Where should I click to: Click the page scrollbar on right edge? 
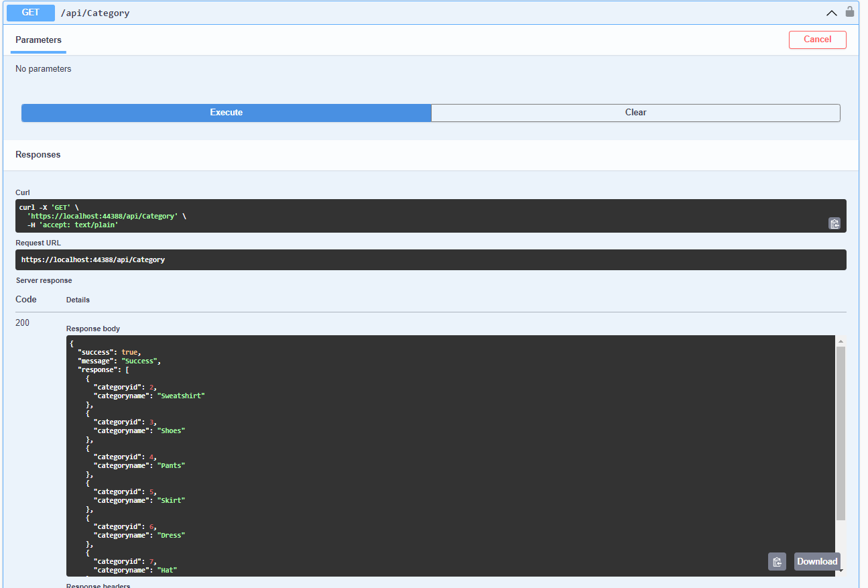864,295
